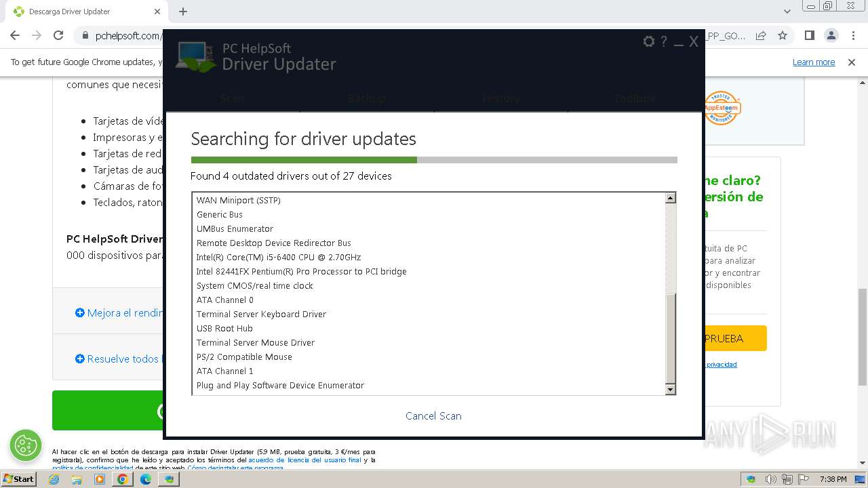Cancel the driver scan
Screen dimensions: 868x488
433,415
